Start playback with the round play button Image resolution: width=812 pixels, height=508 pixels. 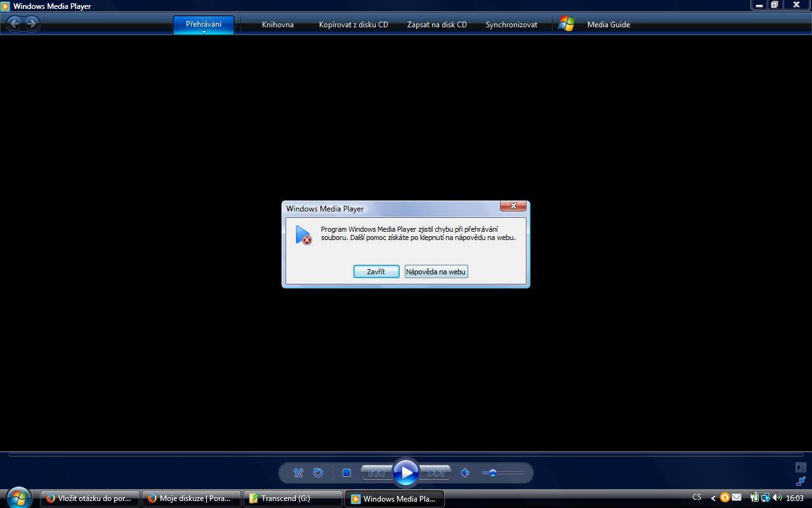coord(405,472)
